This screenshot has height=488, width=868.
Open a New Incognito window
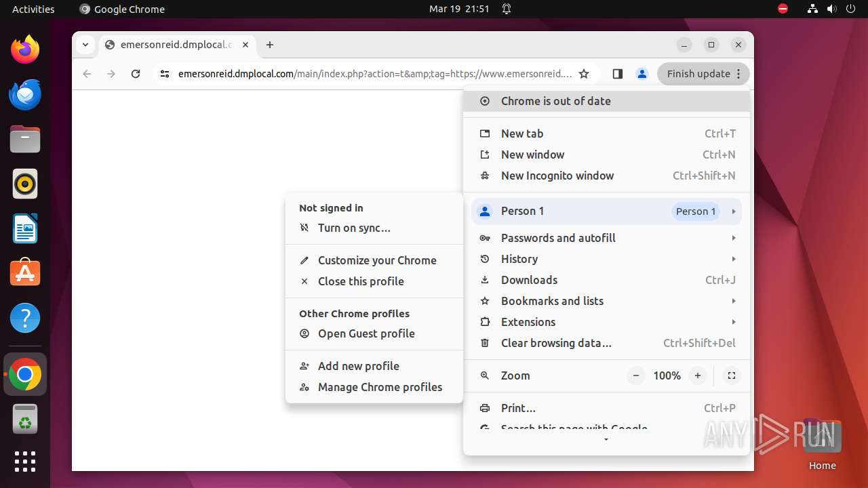[606, 176]
